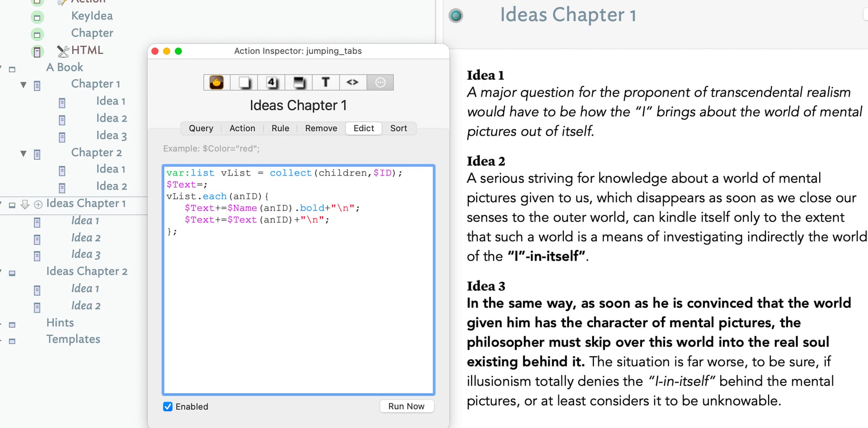
Task: Click the down-arrow icon beside Ideas Chapter 1
Action: (25, 204)
